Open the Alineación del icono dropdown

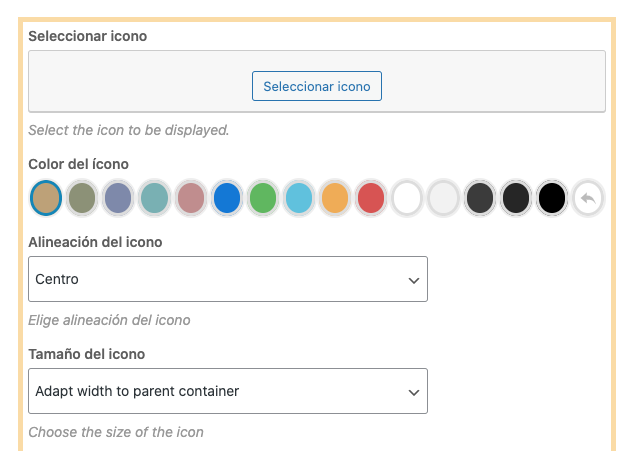228,279
